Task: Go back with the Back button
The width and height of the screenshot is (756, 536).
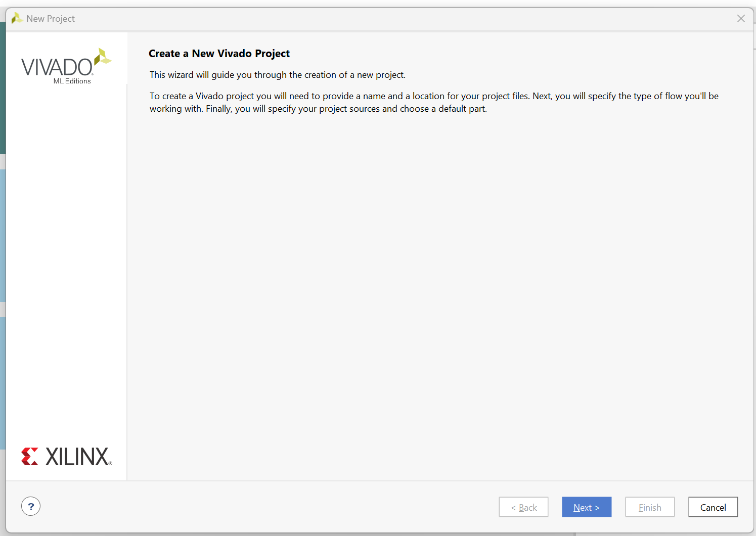Action: point(523,507)
